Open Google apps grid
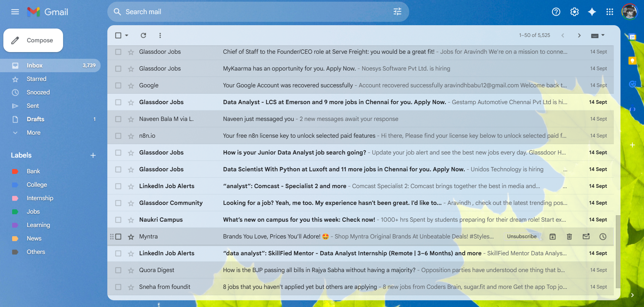The height and width of the screenshot is (307, 644). click(609, 12)
